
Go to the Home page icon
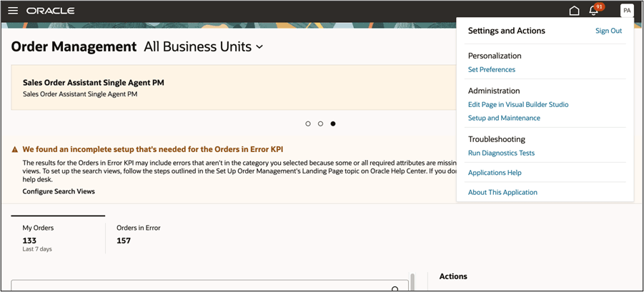574,11
